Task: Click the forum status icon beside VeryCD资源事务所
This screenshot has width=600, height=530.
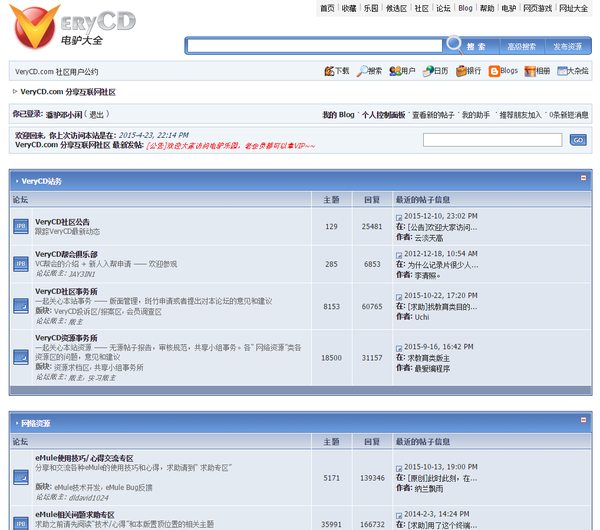Action: [21, 357]
